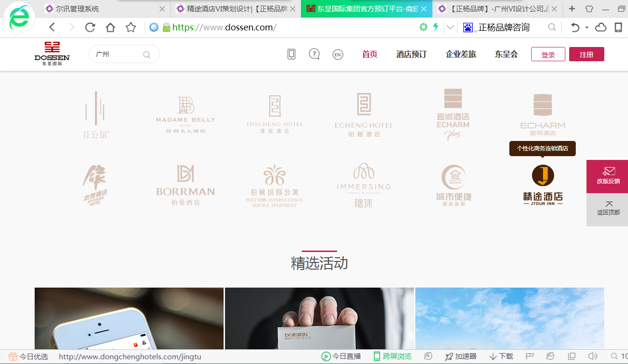Close the 精途酒店VI策划设计 tab
Image resolution: width=628 pixels, height=364 pixels.
tap(293, 9)
